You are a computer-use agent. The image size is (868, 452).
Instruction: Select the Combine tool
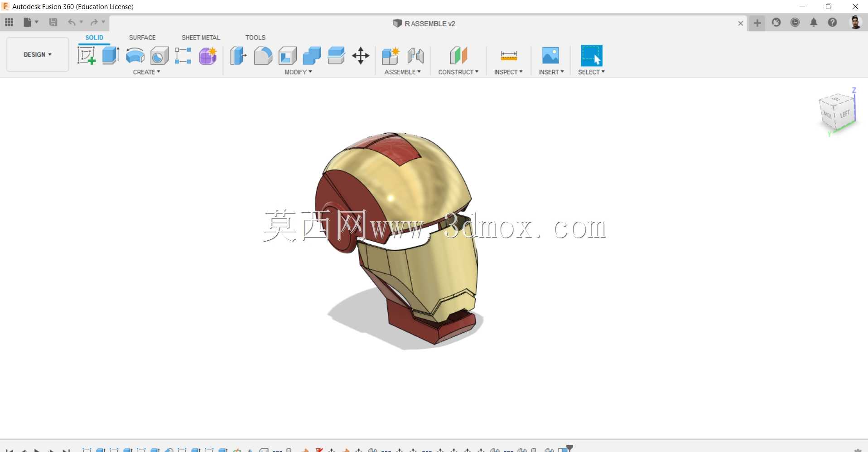click(312, 56)
